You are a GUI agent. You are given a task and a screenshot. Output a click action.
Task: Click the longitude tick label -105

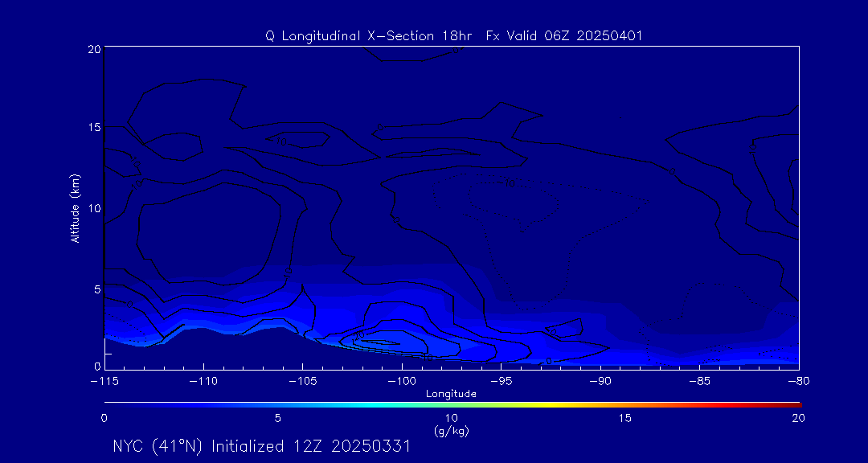(303, 382)
